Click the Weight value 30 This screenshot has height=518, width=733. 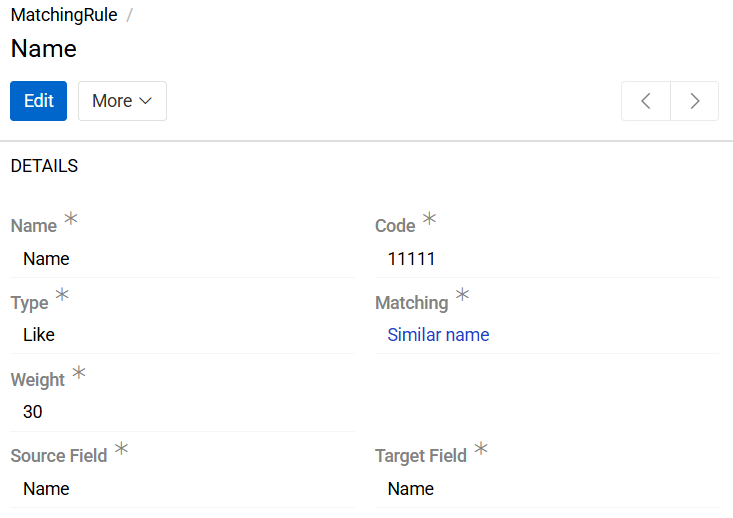click(x=32, y=412)
